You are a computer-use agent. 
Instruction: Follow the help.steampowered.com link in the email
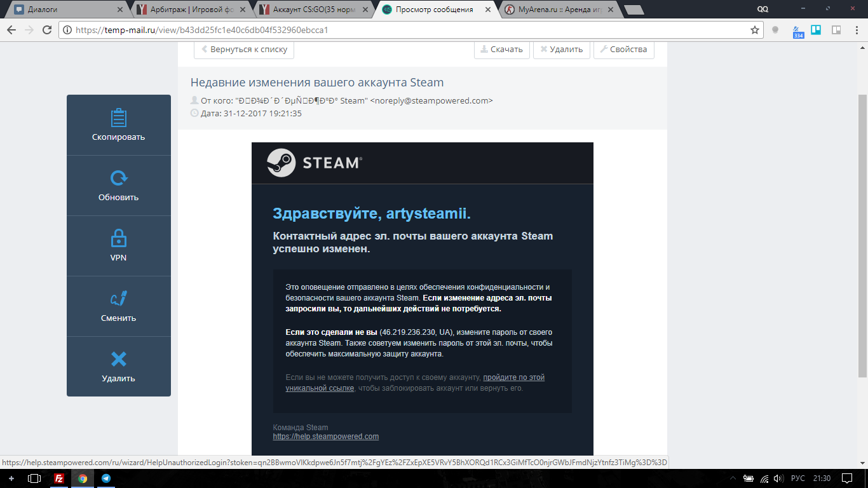pyautogui.click(x=325, y=437)
